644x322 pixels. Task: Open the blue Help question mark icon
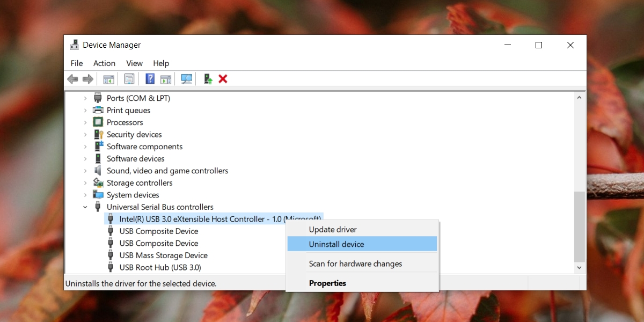[x=150, y=79]
